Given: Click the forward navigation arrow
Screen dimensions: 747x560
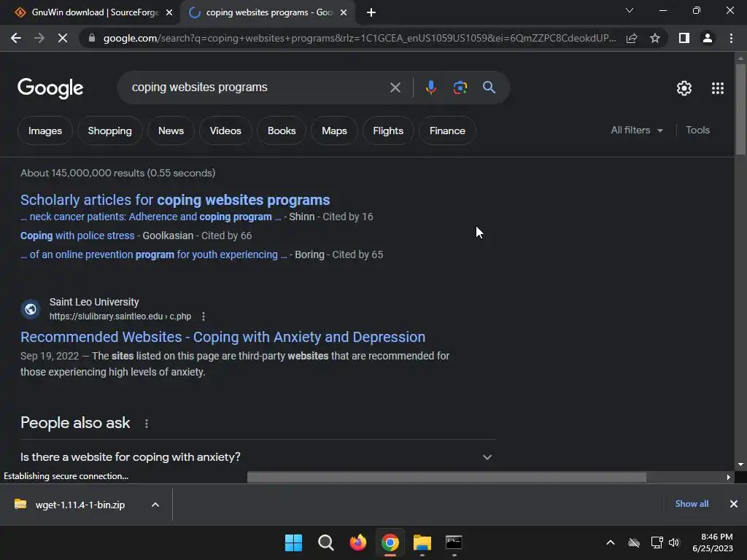Looking at the screenshot, I should 39,38.
